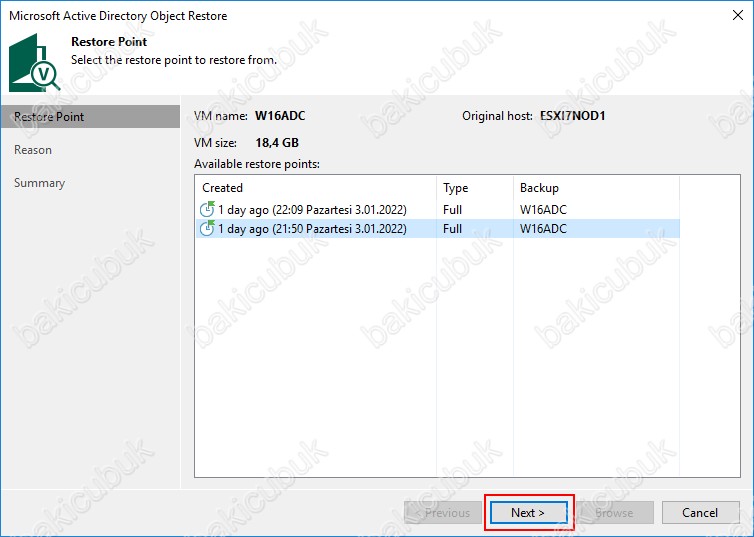Click the VM size value 18,4 GB
The height and width of the screenshot is (537, 754).
point(277,143)
